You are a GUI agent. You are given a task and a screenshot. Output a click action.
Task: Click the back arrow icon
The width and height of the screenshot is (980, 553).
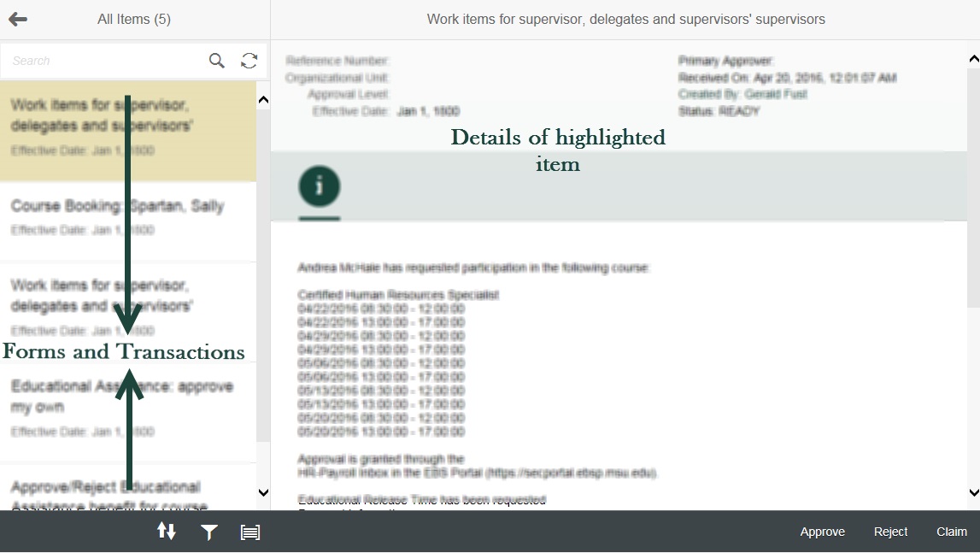click(18, 19)
